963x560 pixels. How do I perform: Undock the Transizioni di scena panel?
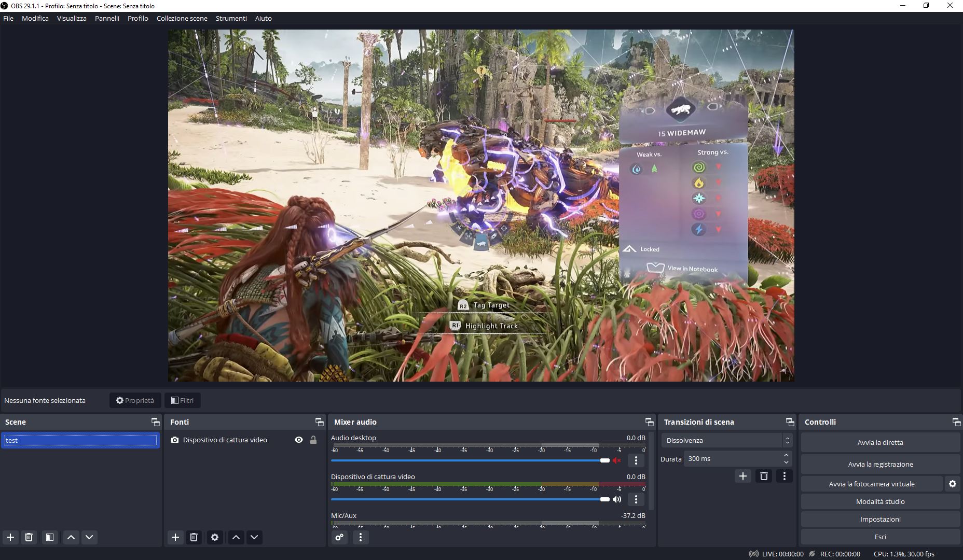(790, 422)
